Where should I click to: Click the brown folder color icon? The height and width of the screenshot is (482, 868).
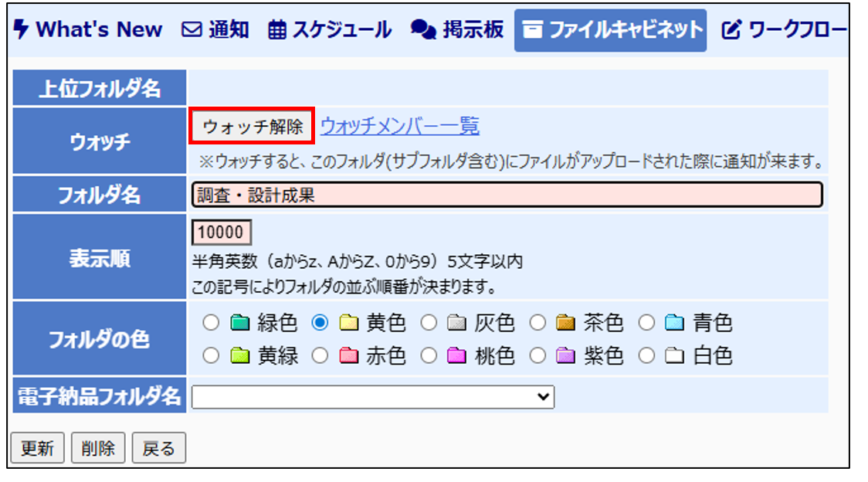566,323
